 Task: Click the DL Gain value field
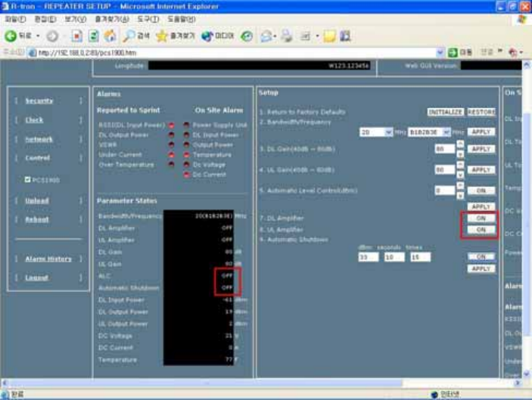click(x=445, y=149)
